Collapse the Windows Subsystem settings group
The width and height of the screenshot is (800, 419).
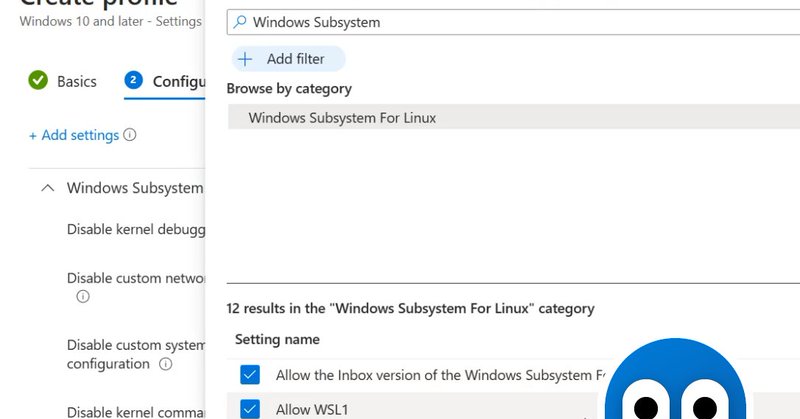tap(47, 188)
